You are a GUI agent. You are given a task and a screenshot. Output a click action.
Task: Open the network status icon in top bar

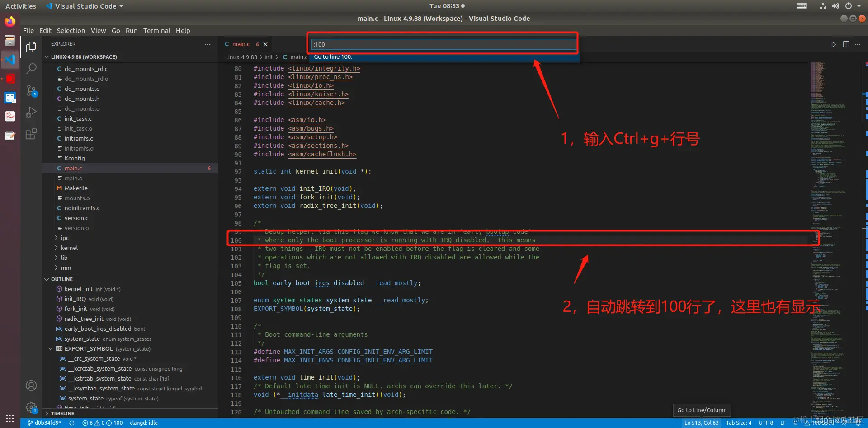(x=823, y=6)
